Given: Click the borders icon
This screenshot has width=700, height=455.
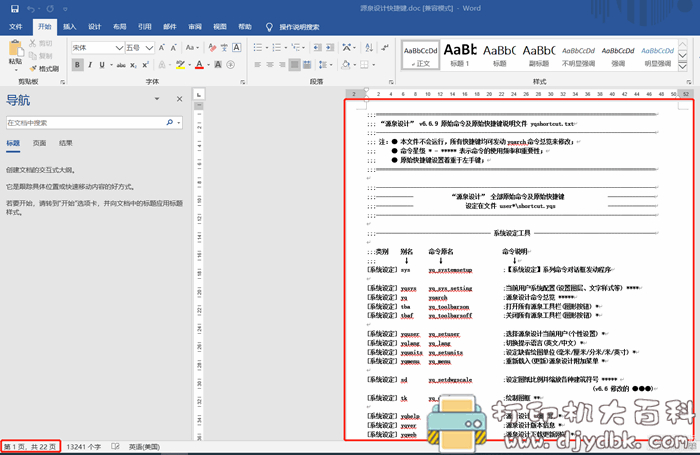Looking at the screenshot, I should (x=364, y=65).
